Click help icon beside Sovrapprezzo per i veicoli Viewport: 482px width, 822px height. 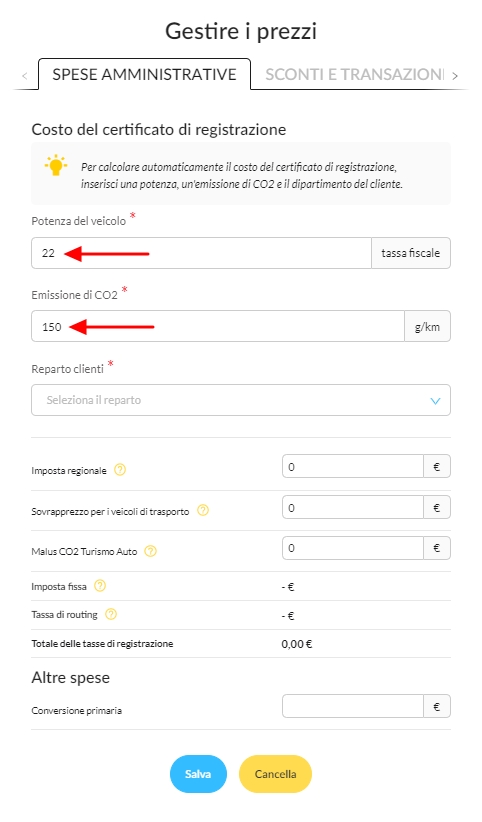click(202, 510)
